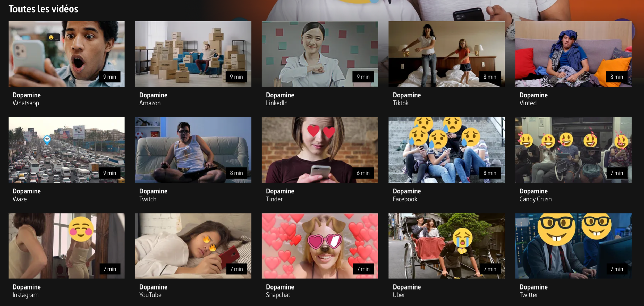Click the 8 min badge on Twitch video
Screen dimensions: 644x306
click(x=236, y=173)
